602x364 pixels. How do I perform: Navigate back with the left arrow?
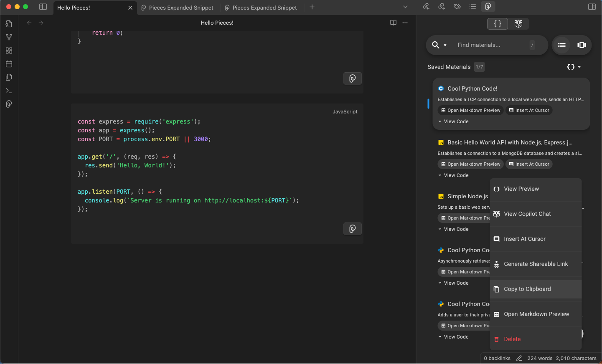[x=29, y=23]
